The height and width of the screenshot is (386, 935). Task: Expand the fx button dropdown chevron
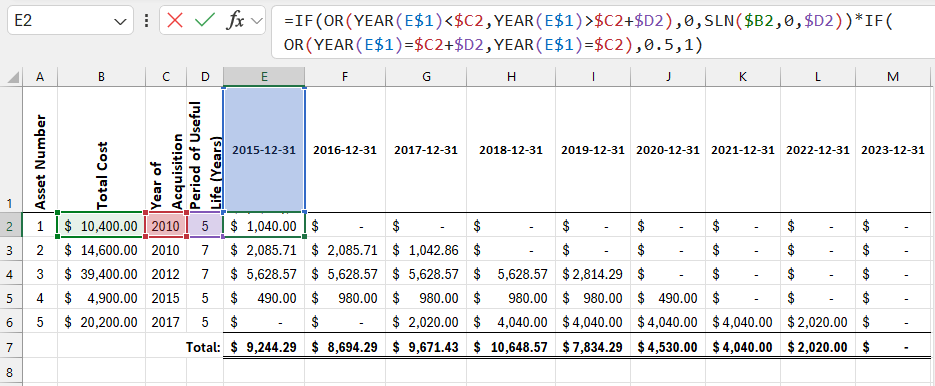257,21
